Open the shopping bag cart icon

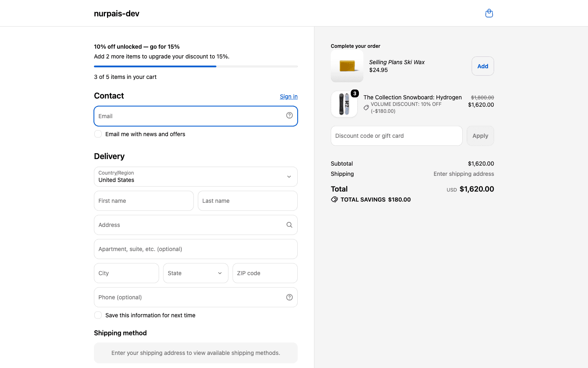pos(489,13)
